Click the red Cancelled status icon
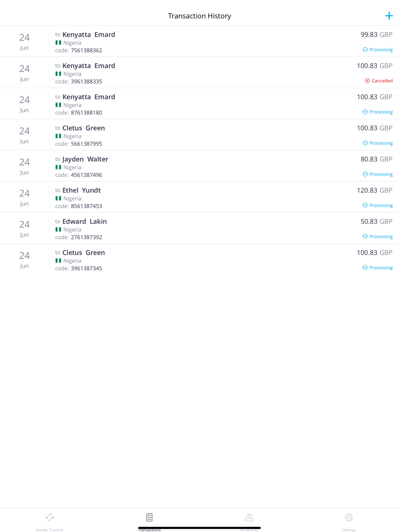 click(367, 81)
